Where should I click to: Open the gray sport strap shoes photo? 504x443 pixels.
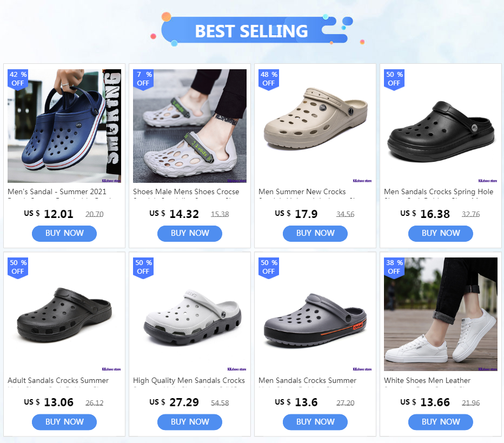(x=190, y=126)
